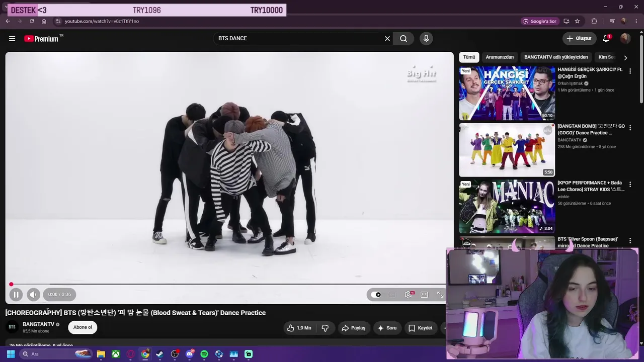The width and height of the screenshot is (644, 362).
Task: Open Xbox app from the taskbar
Action: pos(116,354)
